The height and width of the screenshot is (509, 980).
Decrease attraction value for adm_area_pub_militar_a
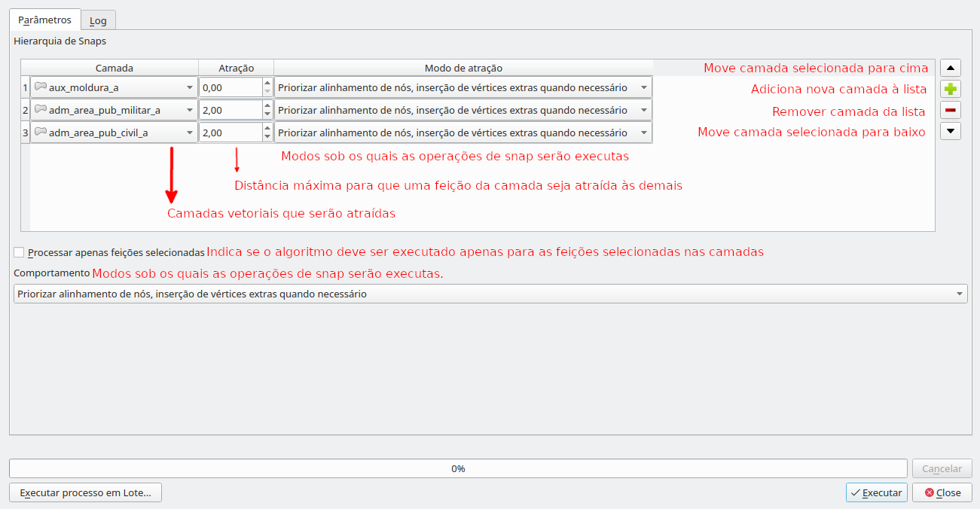point(267,114)
